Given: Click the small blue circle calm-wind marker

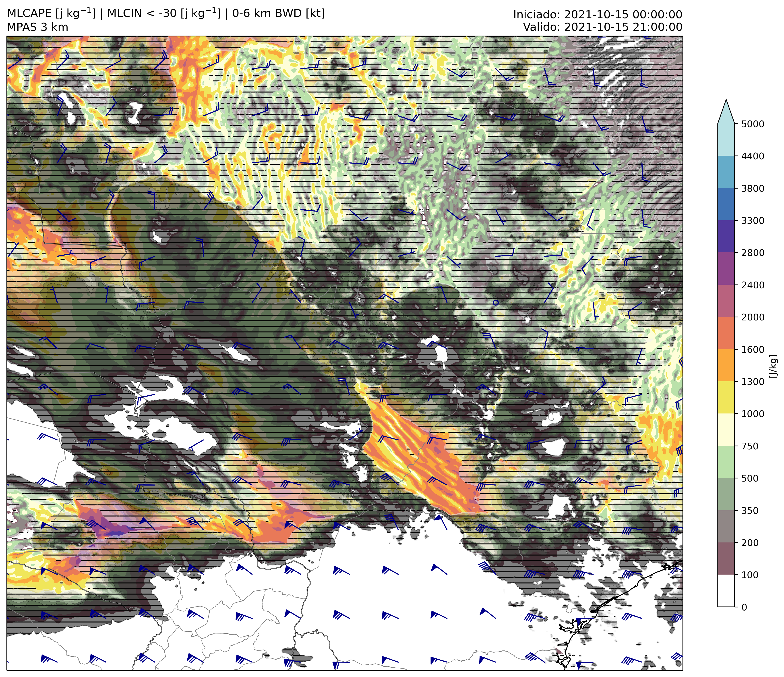Looking at the screenshot, I should tap(496, 303).
